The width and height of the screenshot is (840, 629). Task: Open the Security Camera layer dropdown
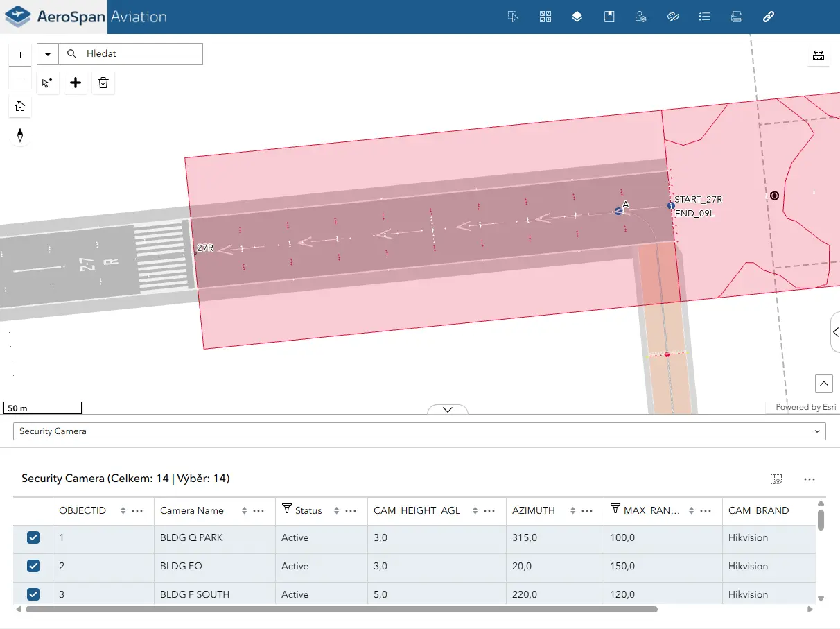[419, 431]
